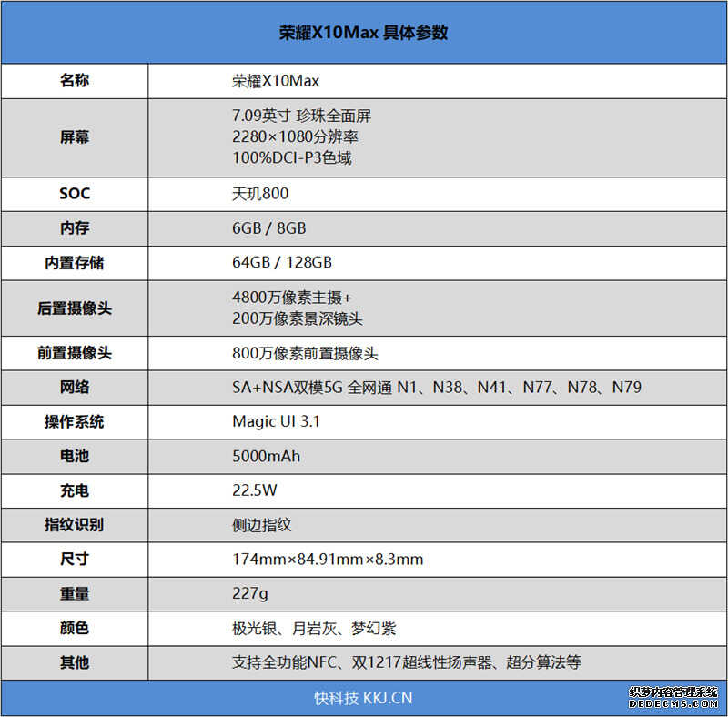The image size is (728, 717).
Task: Click the value 64GB / 128GB
Action: click(282, 262)
